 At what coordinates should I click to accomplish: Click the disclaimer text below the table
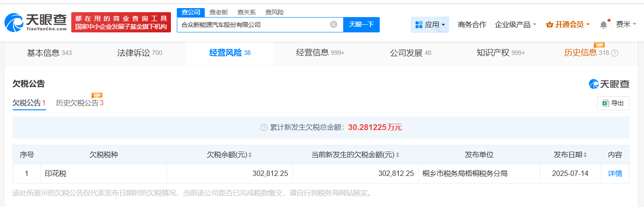[x=193, y=193]
